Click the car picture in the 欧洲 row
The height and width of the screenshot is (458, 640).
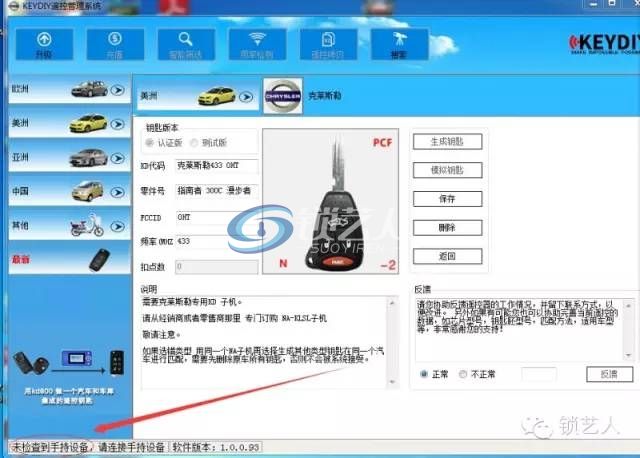click(x=89, y=89)
